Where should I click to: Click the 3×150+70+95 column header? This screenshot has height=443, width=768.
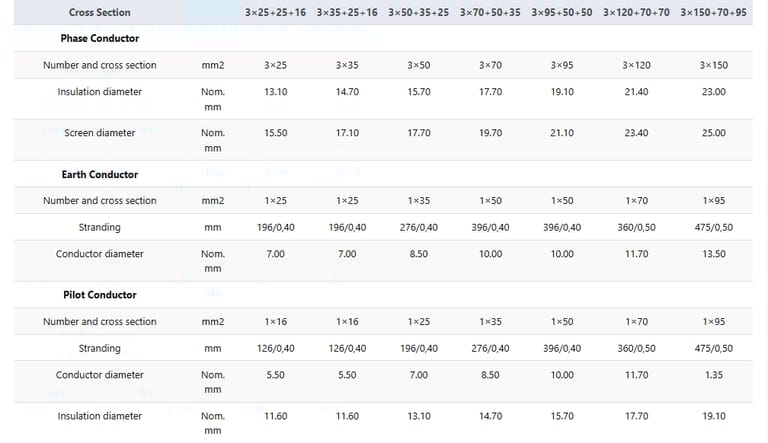[713, 13]
